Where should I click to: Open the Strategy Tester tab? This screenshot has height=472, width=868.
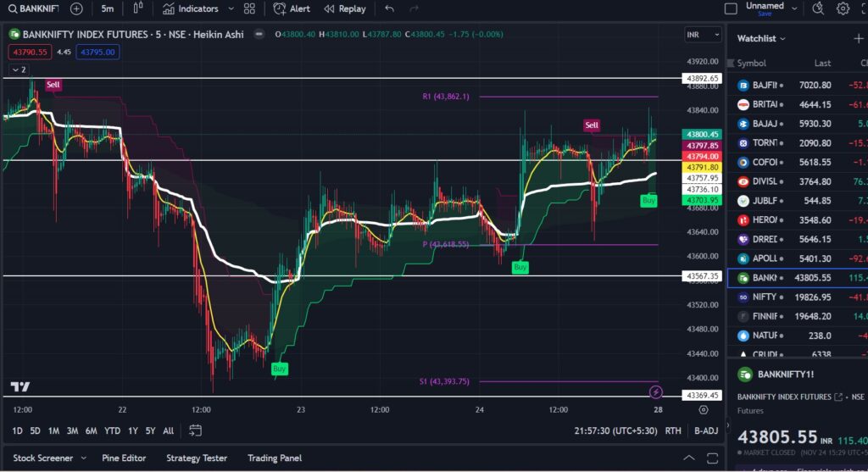point(197,458)
